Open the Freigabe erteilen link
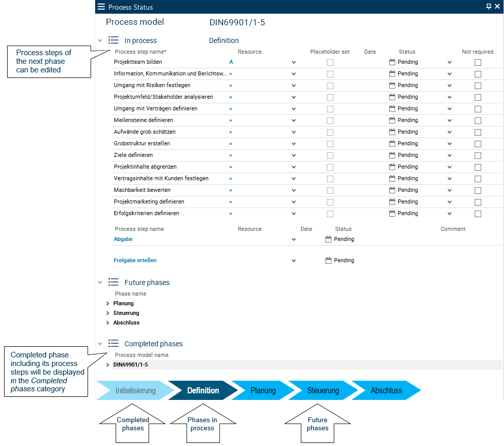504x446 pixels. (135, 260)
